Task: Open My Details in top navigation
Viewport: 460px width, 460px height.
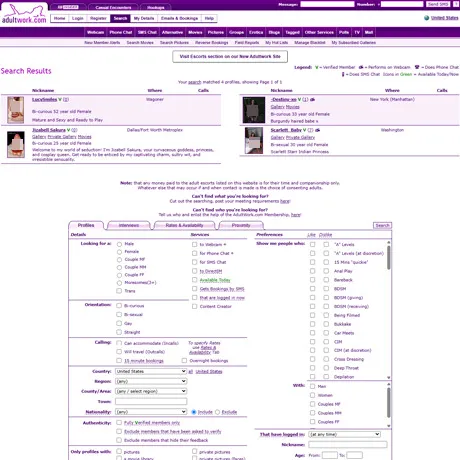Action: coord(144,18)
